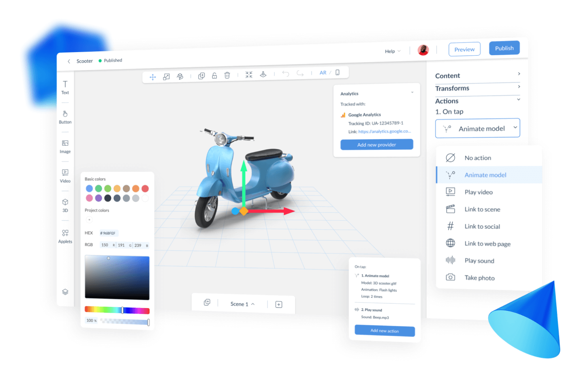Open the Google Analytics link
The image size is (588, 379).
385,131
